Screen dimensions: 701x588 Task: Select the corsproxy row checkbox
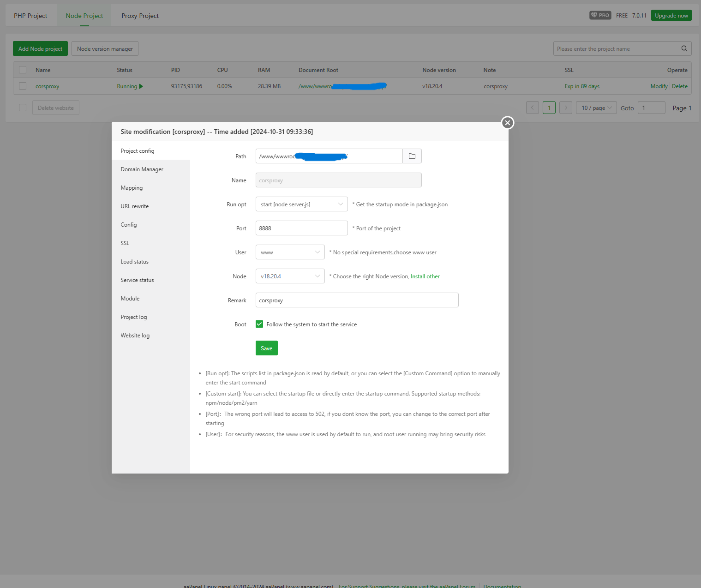pyautogui.click(x=23, y=86)
